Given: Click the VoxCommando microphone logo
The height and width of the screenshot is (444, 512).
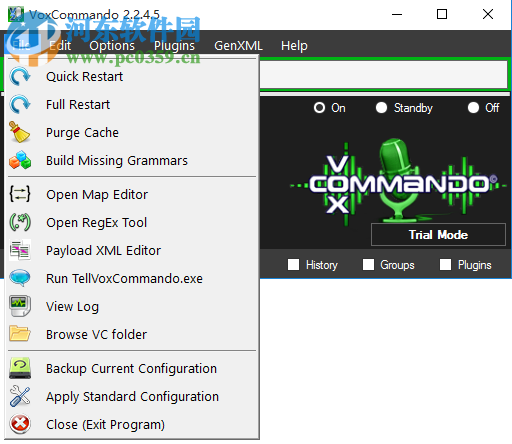Looking at the screenshot, I should point(397,182).
